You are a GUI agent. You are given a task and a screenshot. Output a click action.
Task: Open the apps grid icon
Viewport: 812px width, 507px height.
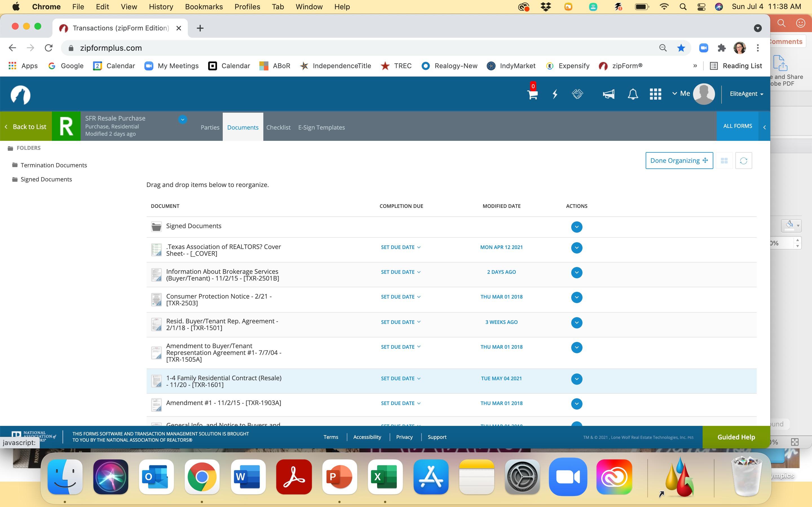(655, 94)
